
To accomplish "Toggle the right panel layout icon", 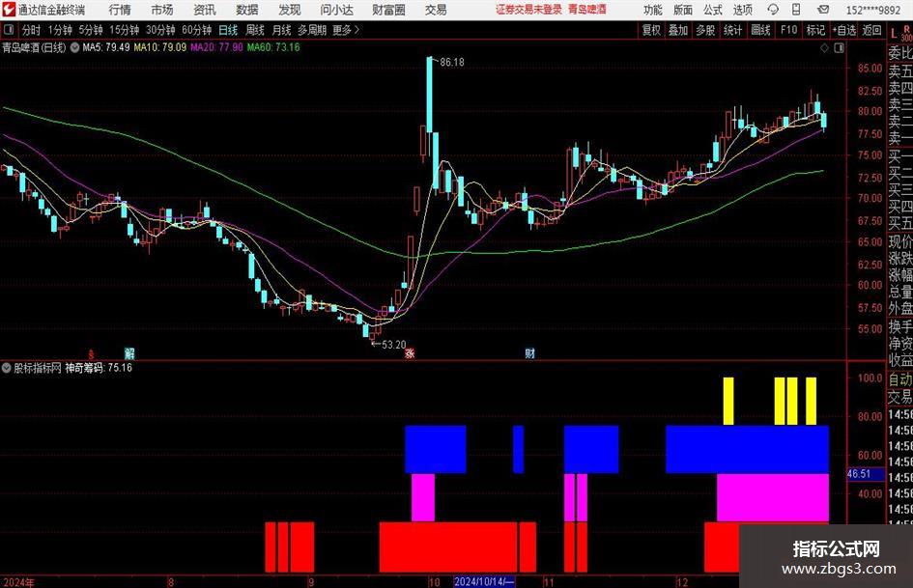I will (839, 48).
